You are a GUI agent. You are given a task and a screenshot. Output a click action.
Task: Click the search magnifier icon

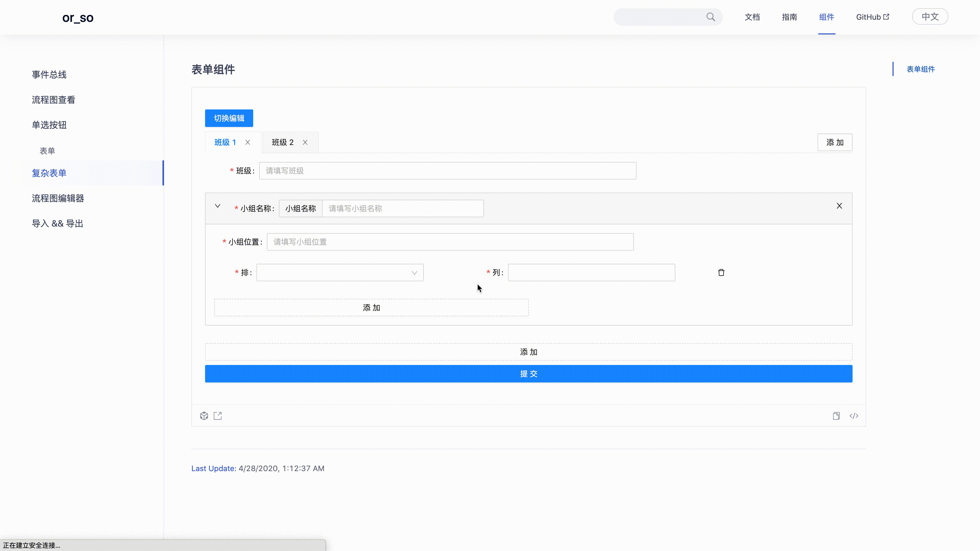coord(710,17)
